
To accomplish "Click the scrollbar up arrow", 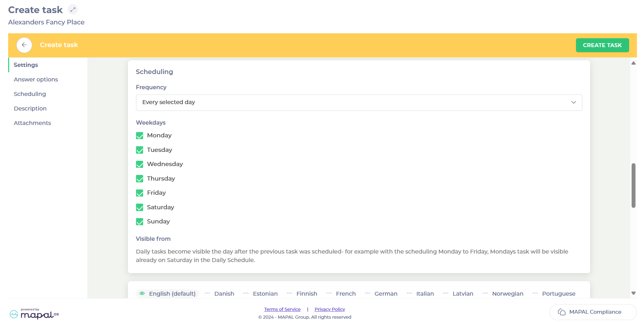I will pyautogui.click(x=633, y=63).
